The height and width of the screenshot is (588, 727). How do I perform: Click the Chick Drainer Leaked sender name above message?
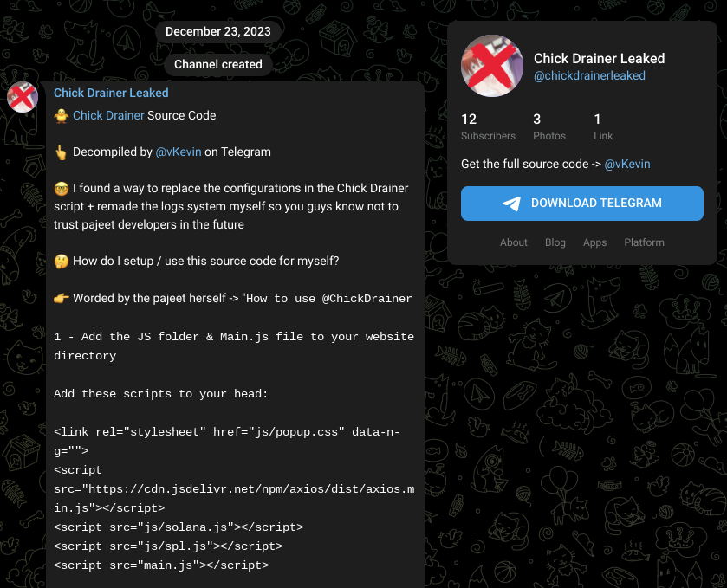(x=111, y=93)
